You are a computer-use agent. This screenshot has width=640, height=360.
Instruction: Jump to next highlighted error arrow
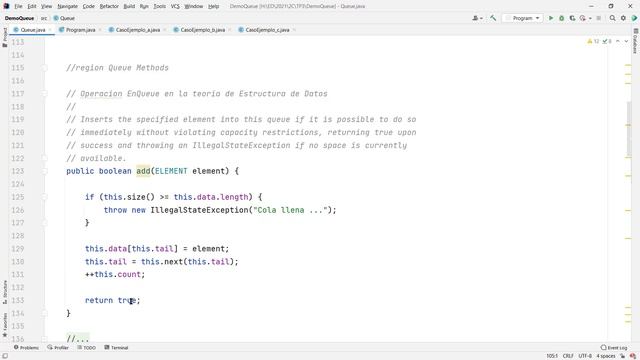[x=626, y=41]
